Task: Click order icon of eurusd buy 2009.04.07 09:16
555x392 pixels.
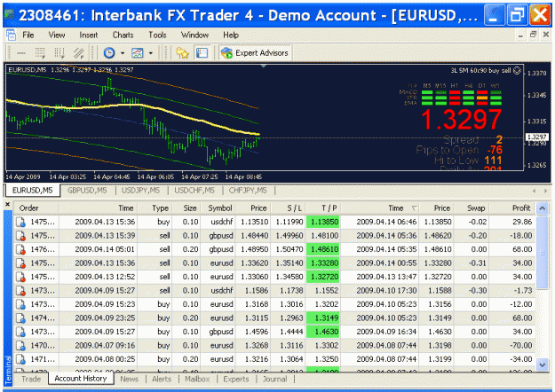Action: (21, 346)
